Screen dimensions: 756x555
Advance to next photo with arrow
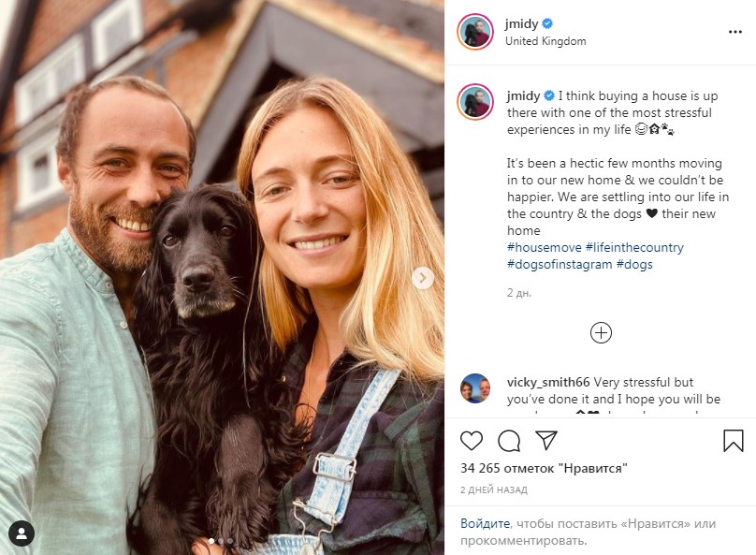point(423,278)
